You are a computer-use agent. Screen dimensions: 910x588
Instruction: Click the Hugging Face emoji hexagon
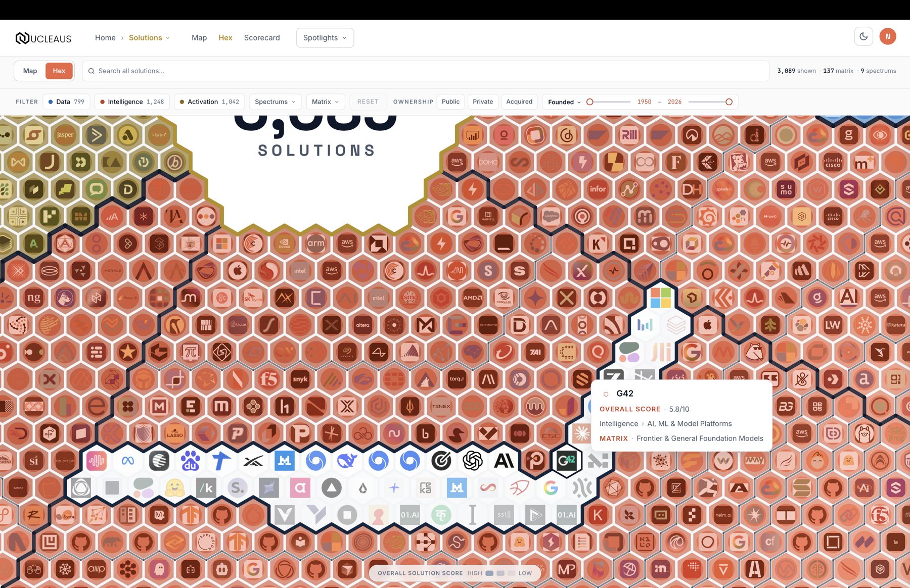click(x=175, y=488)
